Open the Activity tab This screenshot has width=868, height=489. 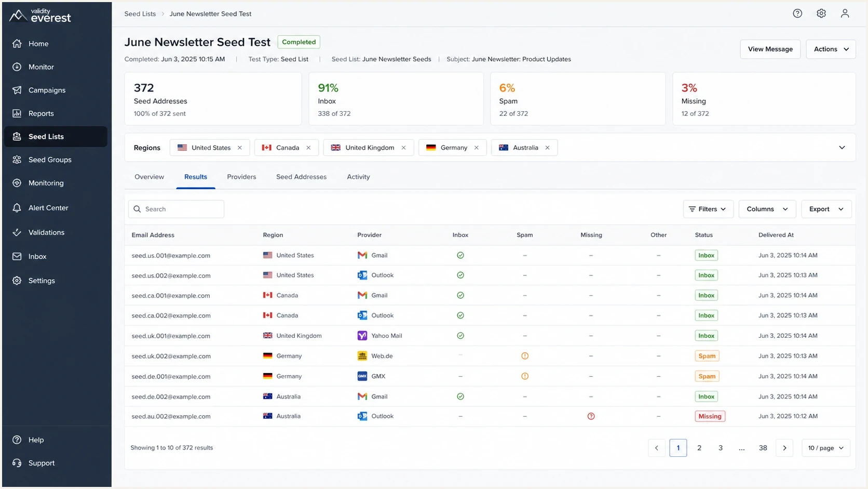click(x=358, y=177)
